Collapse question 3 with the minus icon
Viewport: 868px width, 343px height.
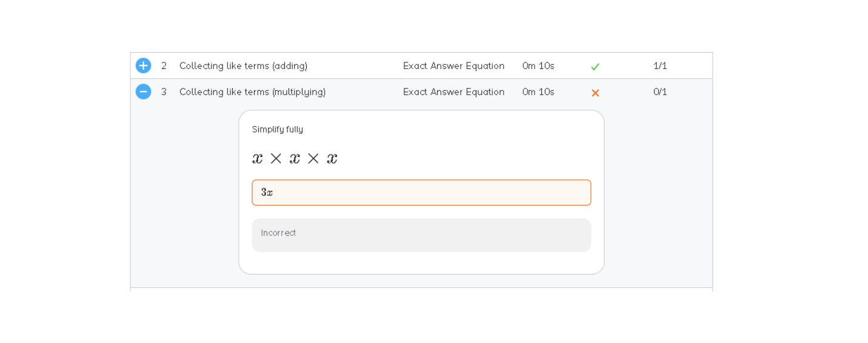(143, 92)
